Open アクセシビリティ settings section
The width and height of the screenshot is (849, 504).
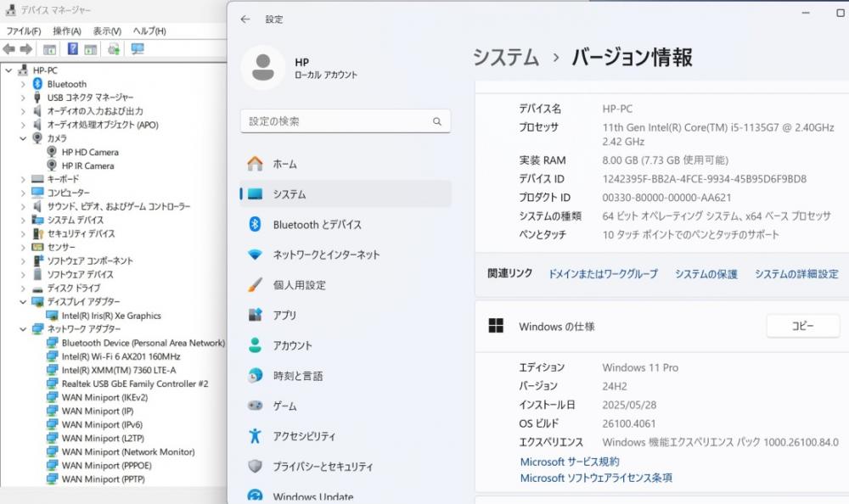coord(303,436)
